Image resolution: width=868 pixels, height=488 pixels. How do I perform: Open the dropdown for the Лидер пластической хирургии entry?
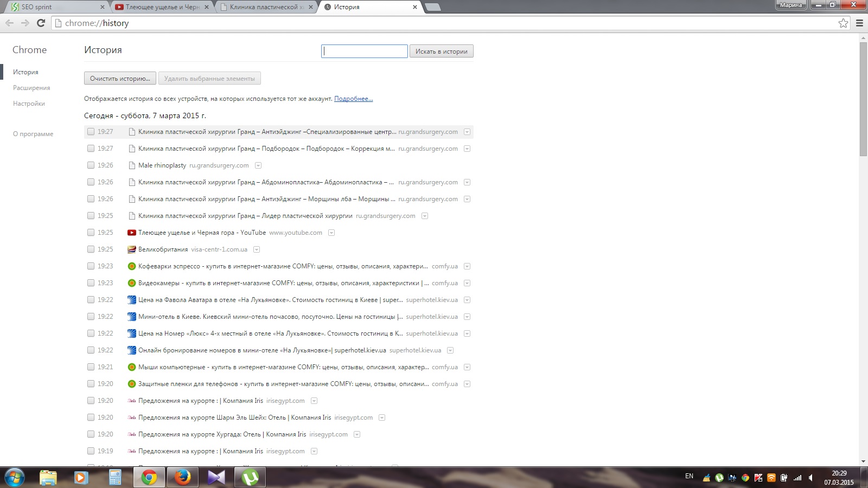point(425,216)
